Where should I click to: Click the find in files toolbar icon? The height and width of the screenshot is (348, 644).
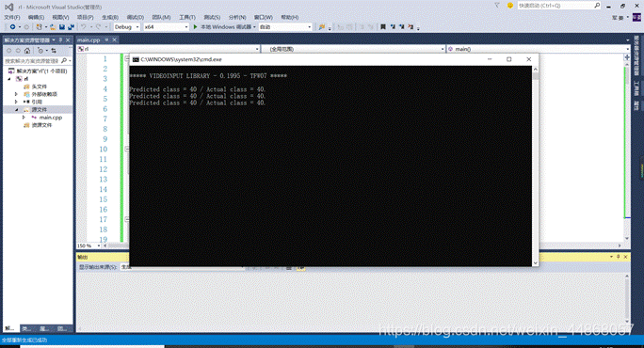tap(322, 26)
